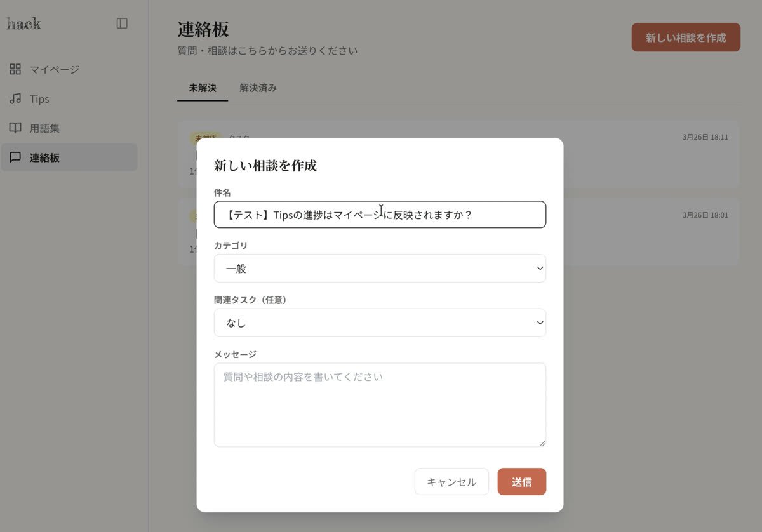
Task: Click the カテゴリ label
Action: [x=231, y=245]
